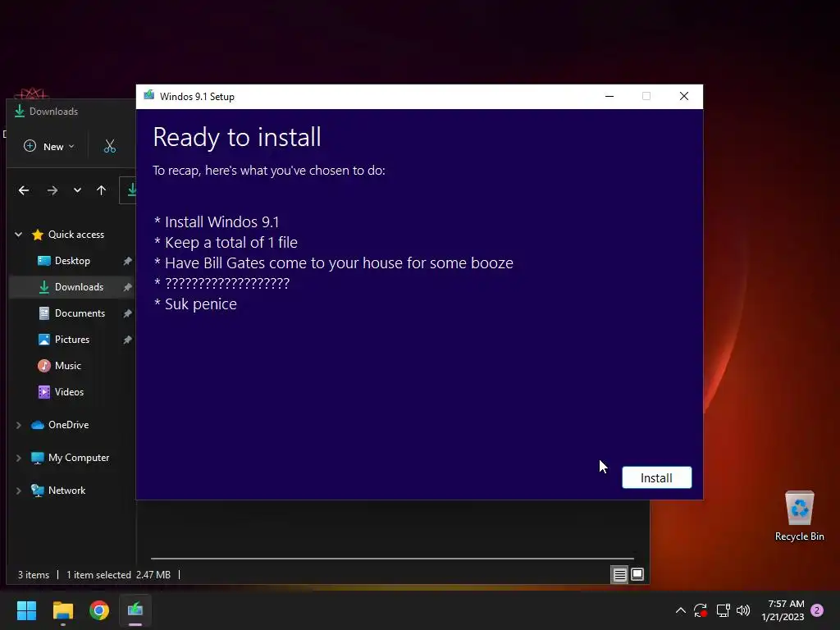
Task: Select My Computer in navigation pane
Action: (x=79, y=458)
